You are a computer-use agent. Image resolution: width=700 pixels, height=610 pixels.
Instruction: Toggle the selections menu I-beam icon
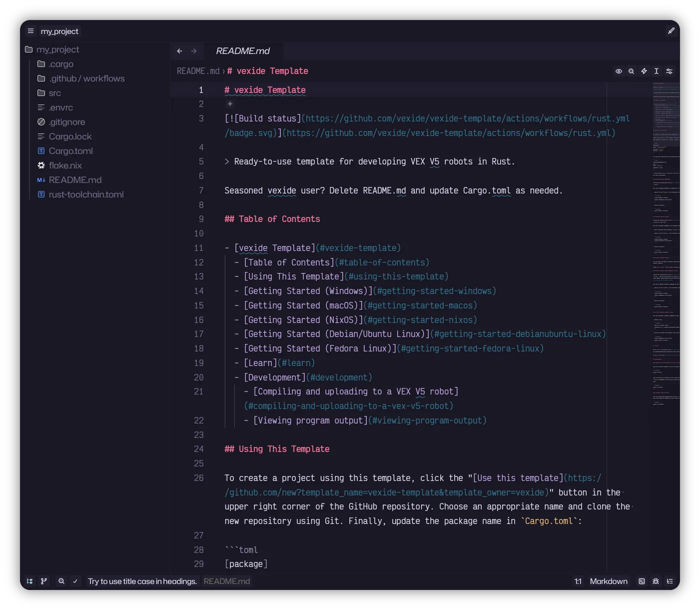657,71
